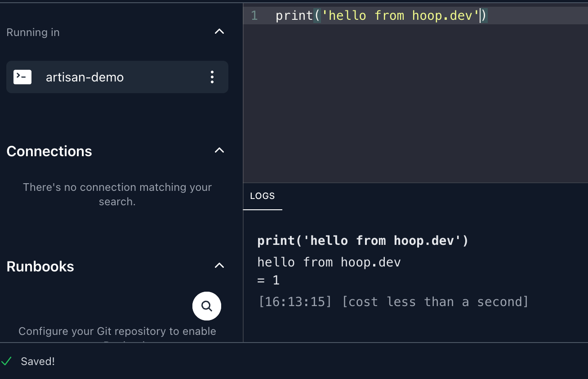Collapse the Connections section chevron
The image size is (588, 379).
219,150
